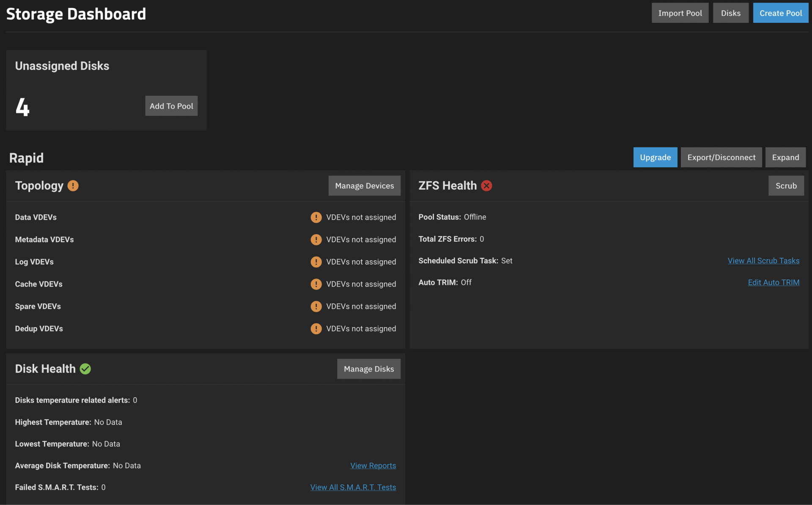Start a Scrub on the pool
Viewport: 812px width, 505px height.
point(786,186)
